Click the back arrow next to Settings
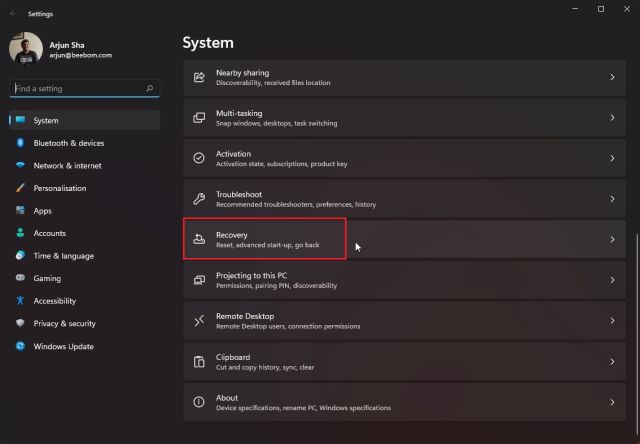Image resolution: width=640 pixels, height=444 pixels. [x=13, y=13]
